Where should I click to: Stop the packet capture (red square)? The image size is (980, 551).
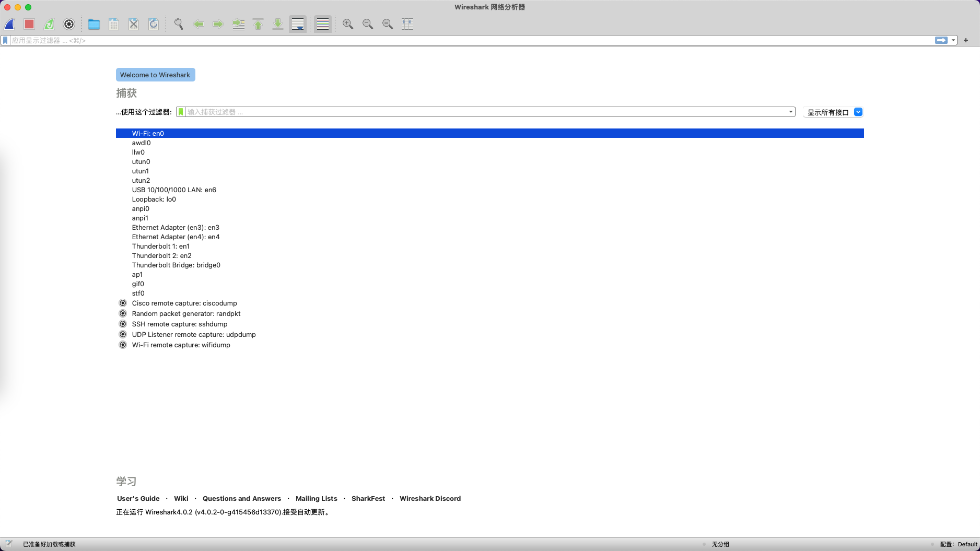click(29, 24)
